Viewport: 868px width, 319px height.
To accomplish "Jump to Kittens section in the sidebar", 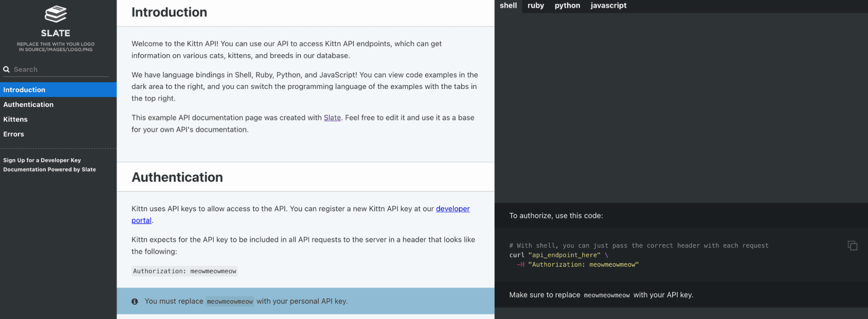I will tap(58, 119).
